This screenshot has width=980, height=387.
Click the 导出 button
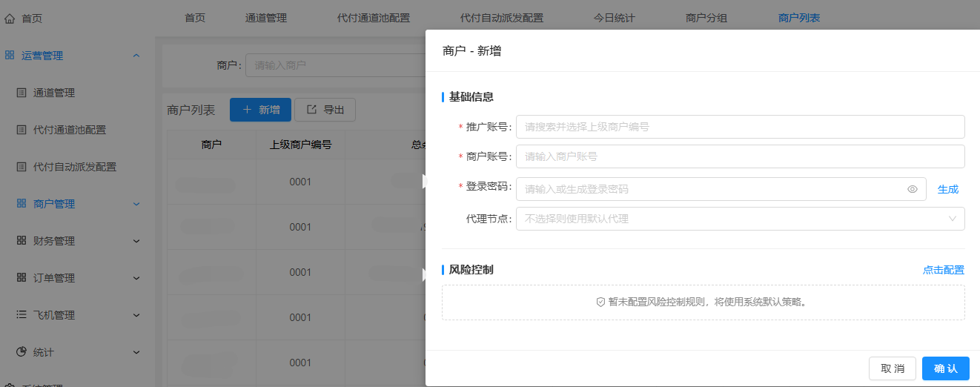click(325, 110)
